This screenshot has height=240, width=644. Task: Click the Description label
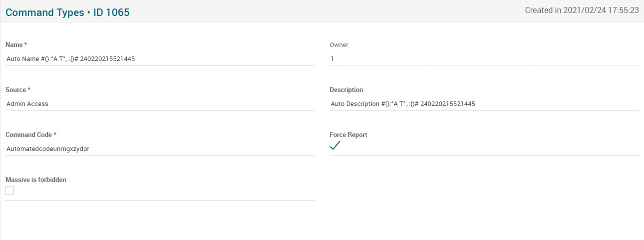pyautogui.click(x=346, y=90)
